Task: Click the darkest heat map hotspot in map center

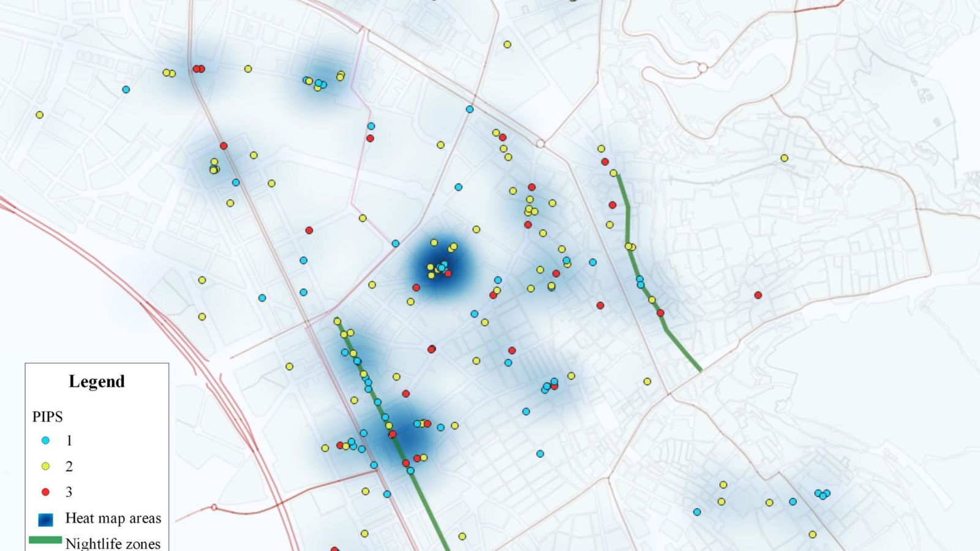Action: tap(440, 268)
